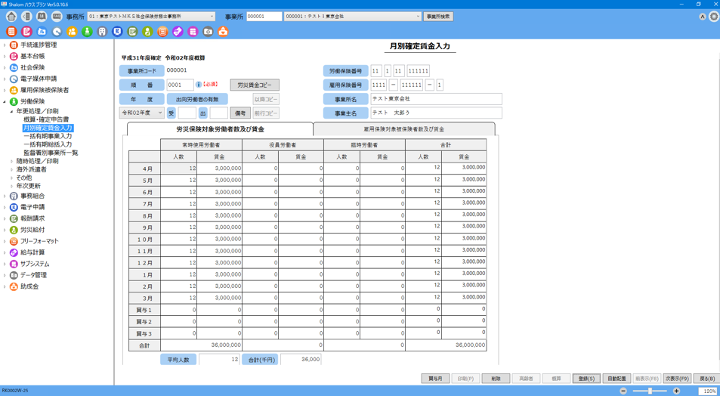Screen dimensions: 720x396
Task: Open the gray 事務組合 shortcut icon in the toolbar
Action: tap(102, 32)
